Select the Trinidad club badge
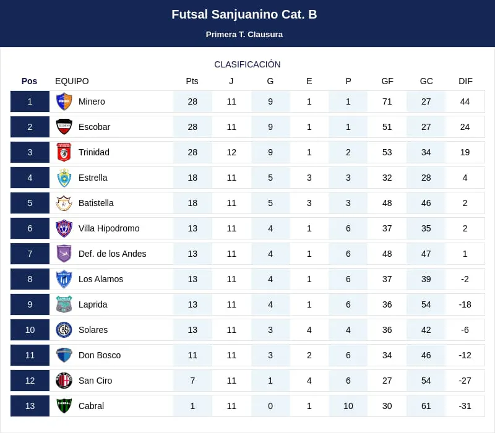 64,152
